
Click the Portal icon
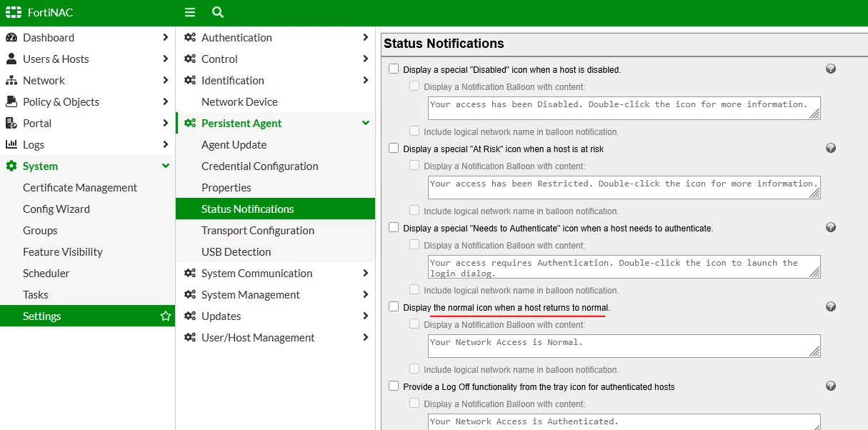click(x=11, y=123)
